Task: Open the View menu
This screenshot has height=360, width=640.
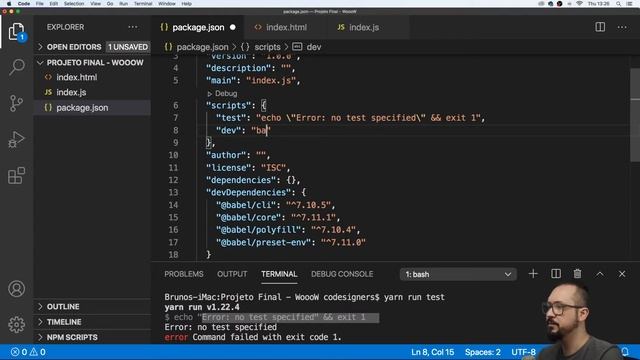Action: pyautogui.click(x=96, y=4)
